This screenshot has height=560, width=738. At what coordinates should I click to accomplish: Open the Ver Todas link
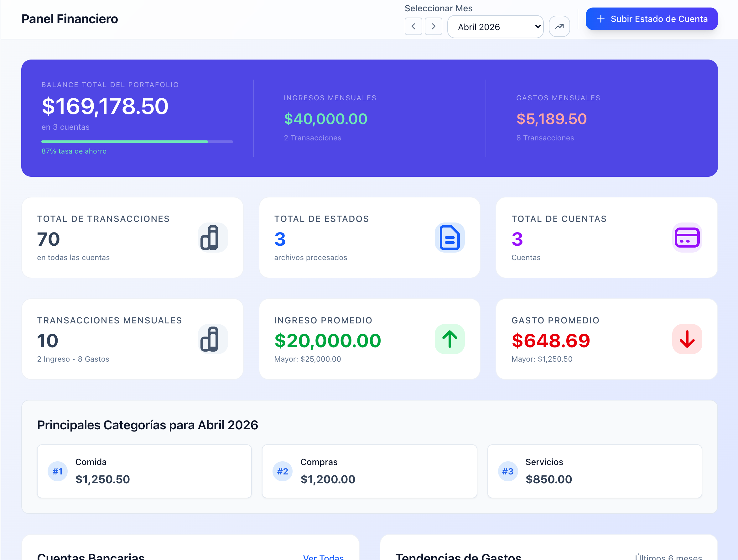click(323, 557)
